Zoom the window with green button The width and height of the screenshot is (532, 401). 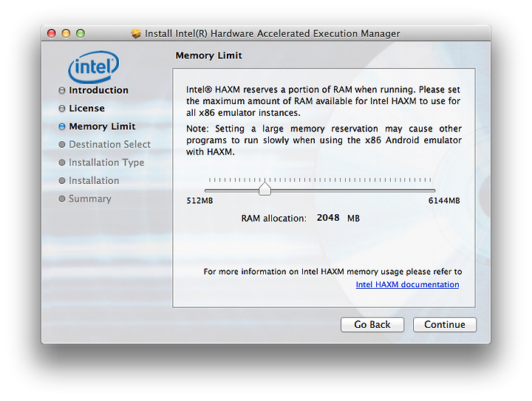coord(81,33)
